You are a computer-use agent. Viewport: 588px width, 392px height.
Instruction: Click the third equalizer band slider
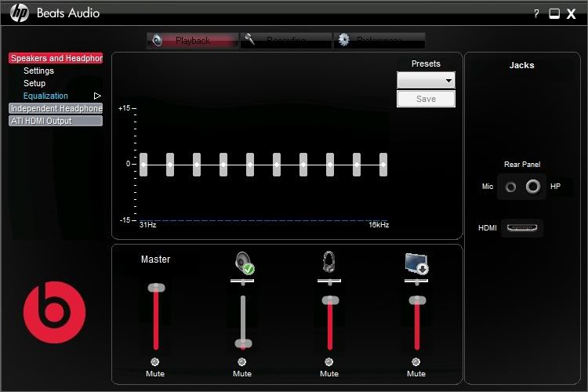197,165
